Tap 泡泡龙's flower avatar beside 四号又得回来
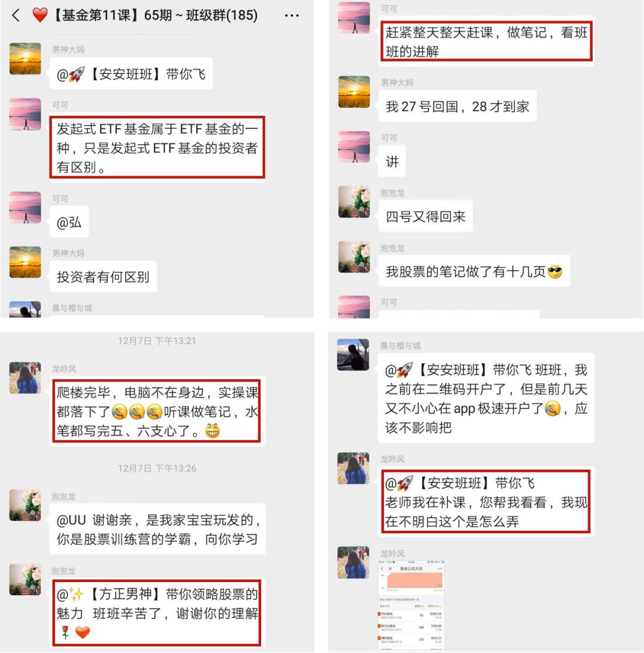This screenshot has height=653, width=644. tap(354, 202)
